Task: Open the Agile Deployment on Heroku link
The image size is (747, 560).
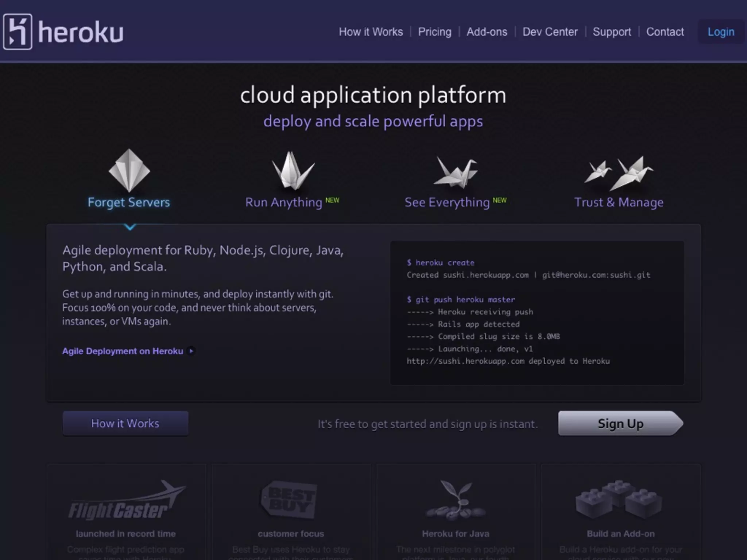Action: point(123,351)
